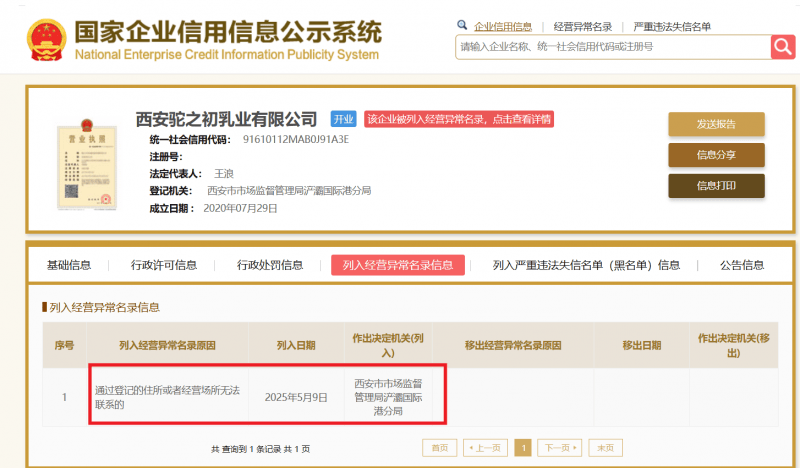The width and height of the screenshot is (800, 468).
Task: Click the 列入日期 column header
Action: coord(296,346)
